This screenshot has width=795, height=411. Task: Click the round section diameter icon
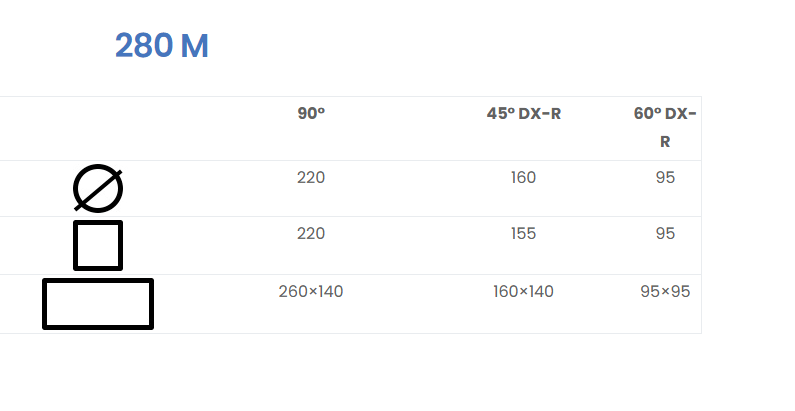[x=98, y=188]
